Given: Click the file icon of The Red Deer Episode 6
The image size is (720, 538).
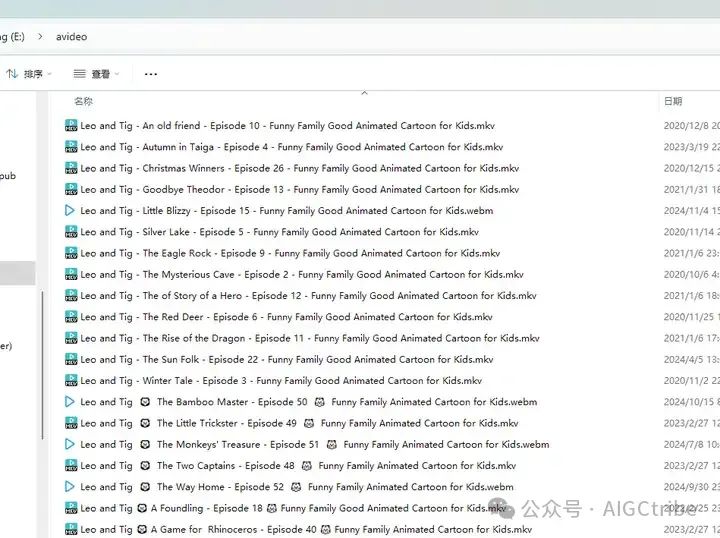Looking at the screenshot, I should pyautogui.click(x=71, y=317).
